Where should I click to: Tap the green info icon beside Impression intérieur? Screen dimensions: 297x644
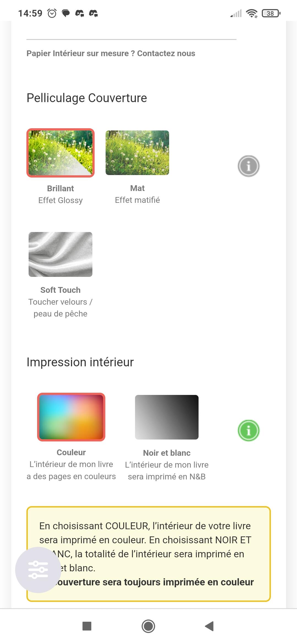click(x=248, y=430)
